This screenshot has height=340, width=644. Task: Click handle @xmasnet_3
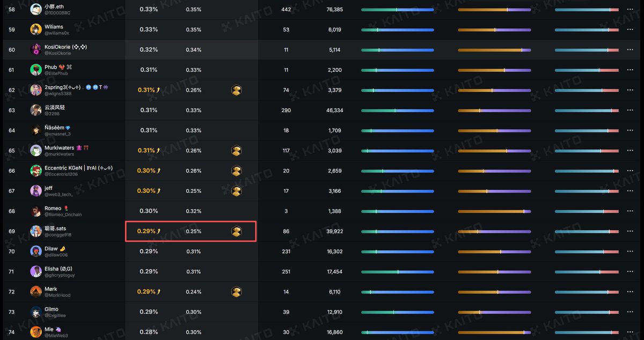tap(57, 134)
